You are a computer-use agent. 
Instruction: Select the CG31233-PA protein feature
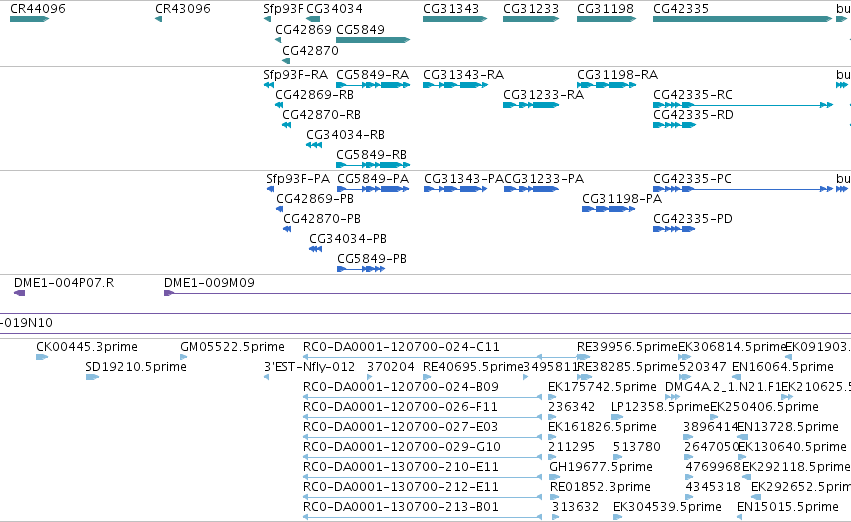pyautogui.click(x=531, y=189)
